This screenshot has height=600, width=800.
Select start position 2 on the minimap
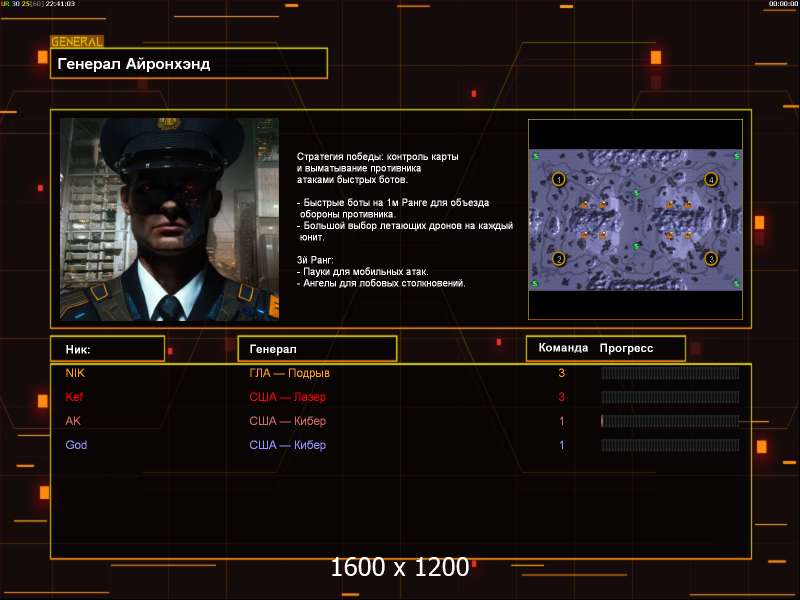click(x=559, y=259)
